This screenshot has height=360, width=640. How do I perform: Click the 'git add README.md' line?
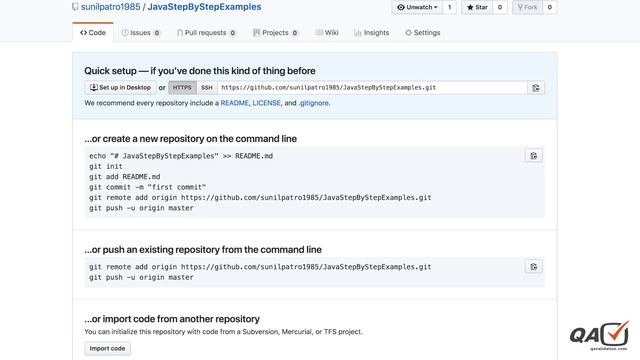pyautogui.click(x=124, y=177)
